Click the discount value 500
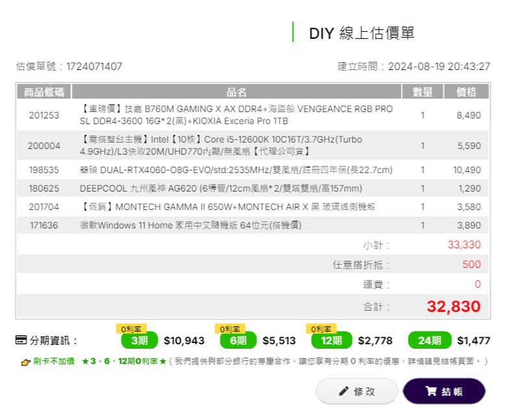Image resolution: width=506 pixels, height=420 pixels. (x=472, y=264)
